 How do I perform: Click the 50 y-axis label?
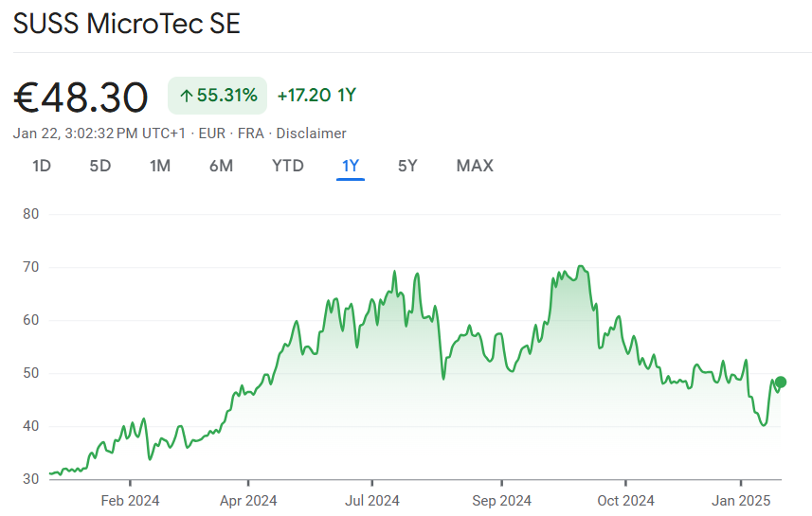coord(31,373)
